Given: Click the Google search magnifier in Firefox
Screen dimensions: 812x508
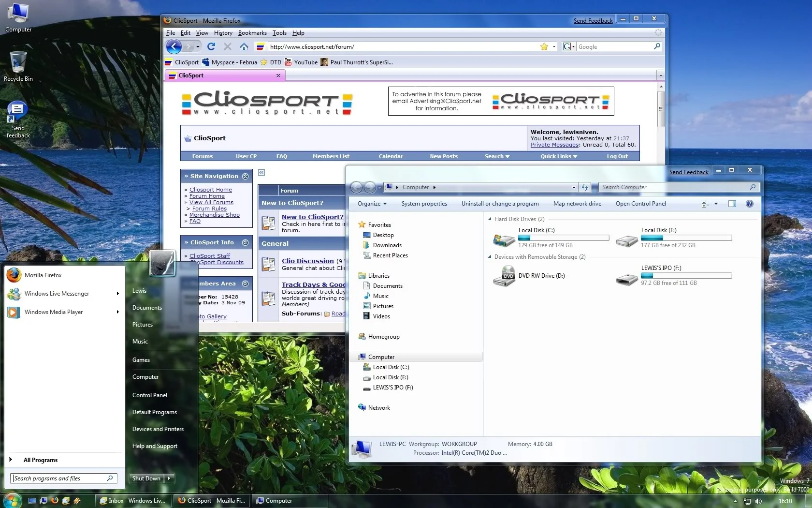Looking at the screenshot, I should pos(657,46).
